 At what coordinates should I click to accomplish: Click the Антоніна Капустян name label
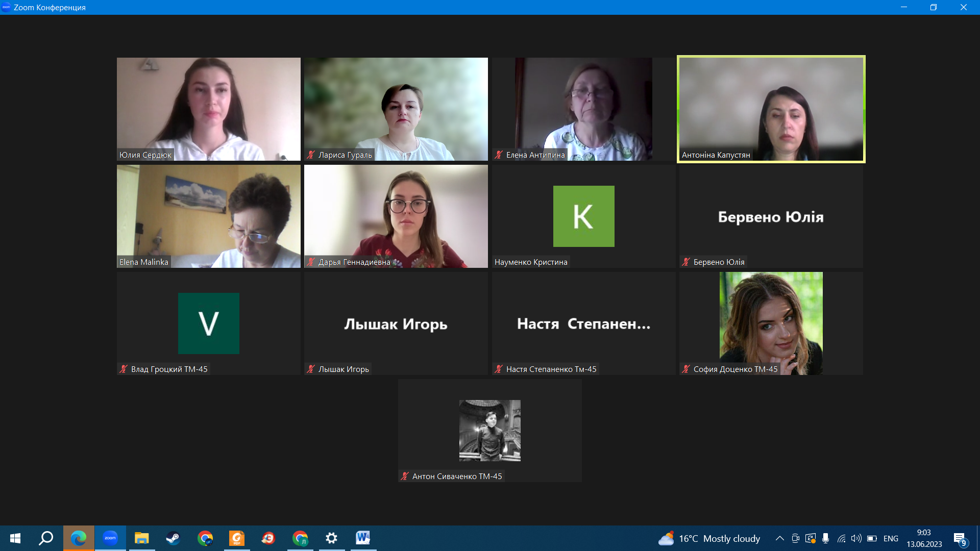click(x=716, y=155)
